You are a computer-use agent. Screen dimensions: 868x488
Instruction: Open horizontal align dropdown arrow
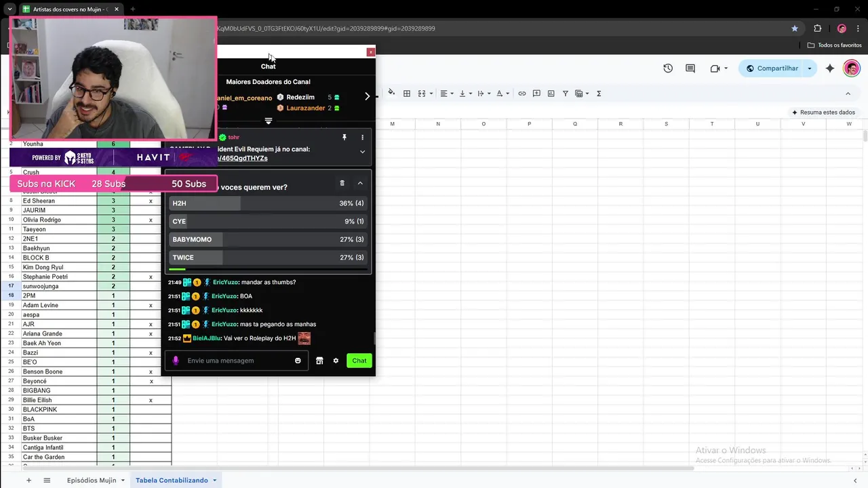click(452, 94)
